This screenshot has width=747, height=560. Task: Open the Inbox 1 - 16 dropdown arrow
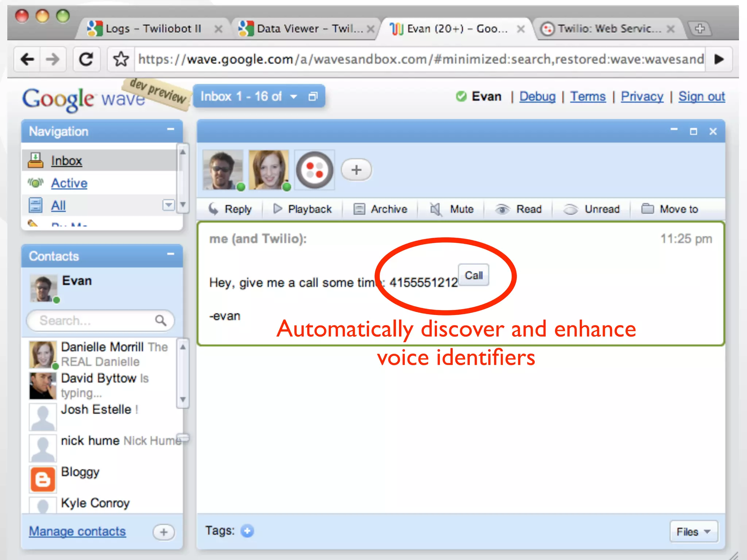coord(294,97)
